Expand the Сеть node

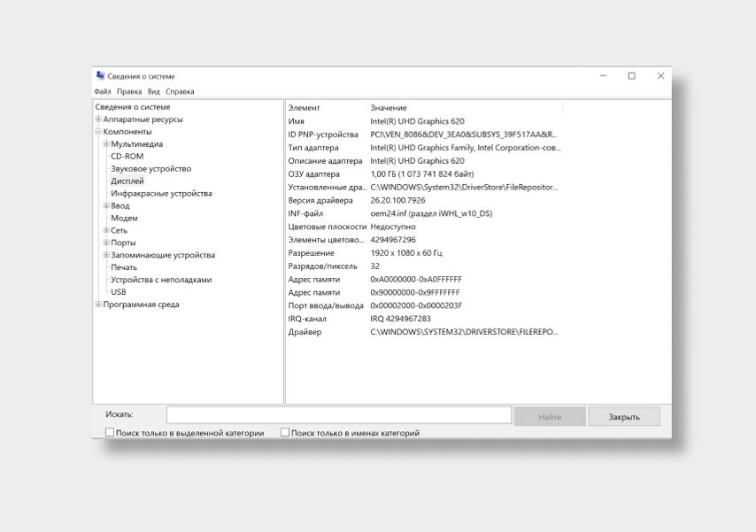(106, 230)
